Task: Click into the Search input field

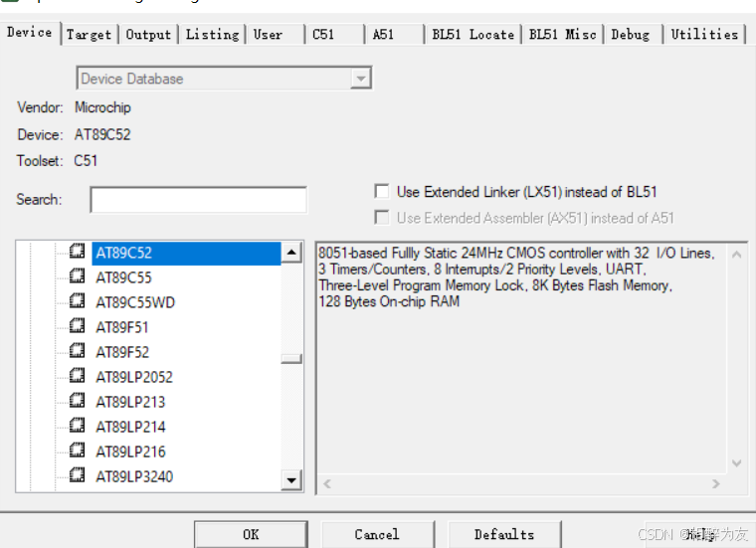Action: pyautogui.click(x=198, y=199)
